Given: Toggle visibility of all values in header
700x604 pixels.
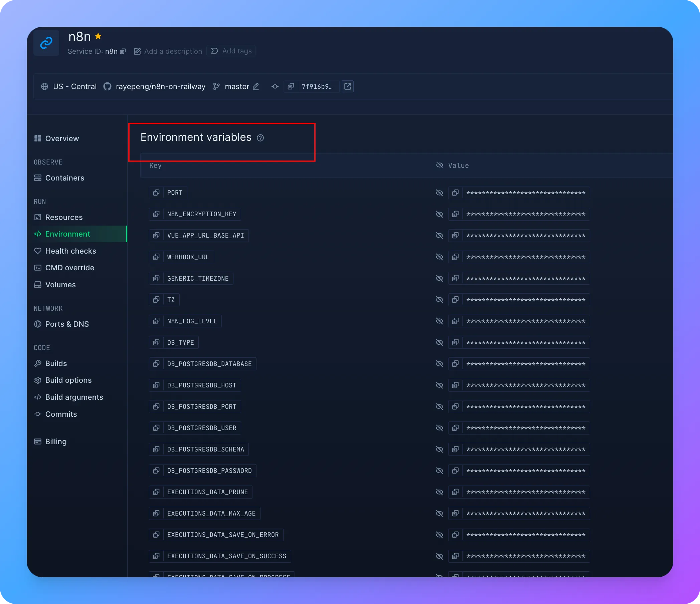Looking at the screenshot, I should tap(439, 165).
